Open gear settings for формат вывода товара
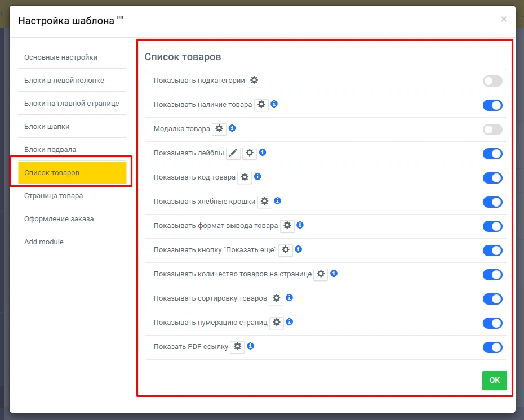Viewport: 524px width, 420px height. tap(287, 226)
